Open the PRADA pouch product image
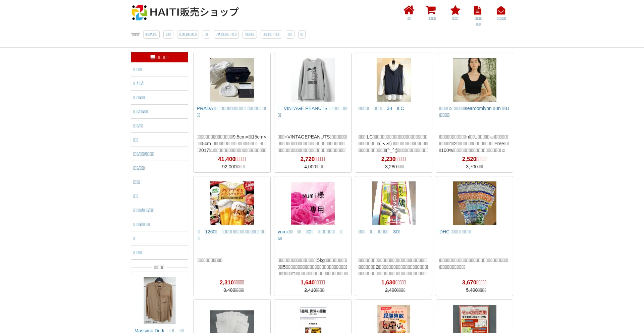This screenshot has height=333, width=644. click(232, 80)
